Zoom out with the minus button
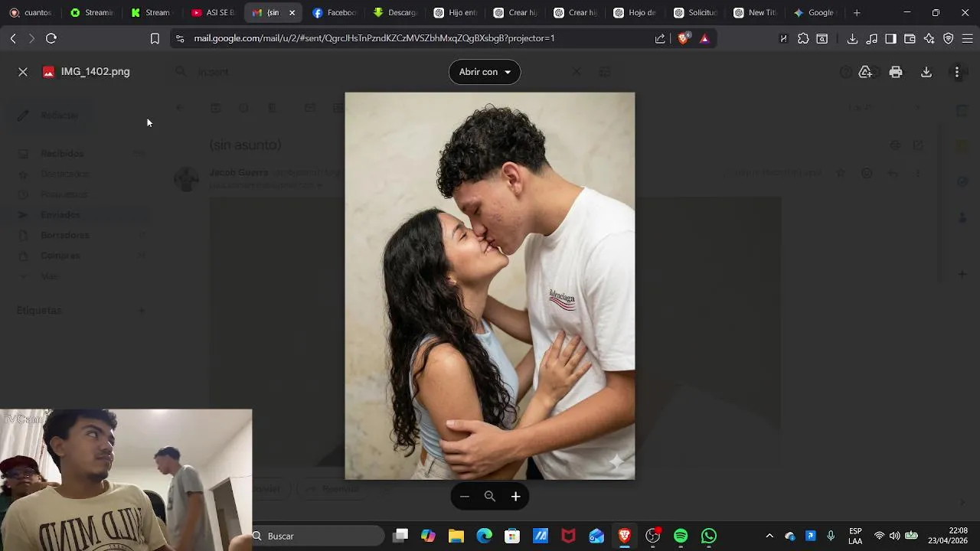This screenshot has height=551, width=980. 465,497
